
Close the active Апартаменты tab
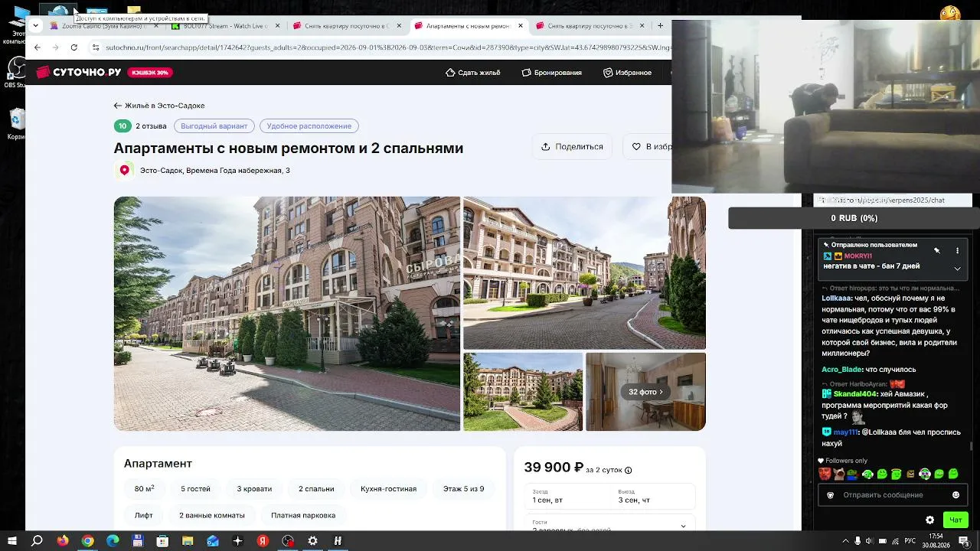click(521, 26)
